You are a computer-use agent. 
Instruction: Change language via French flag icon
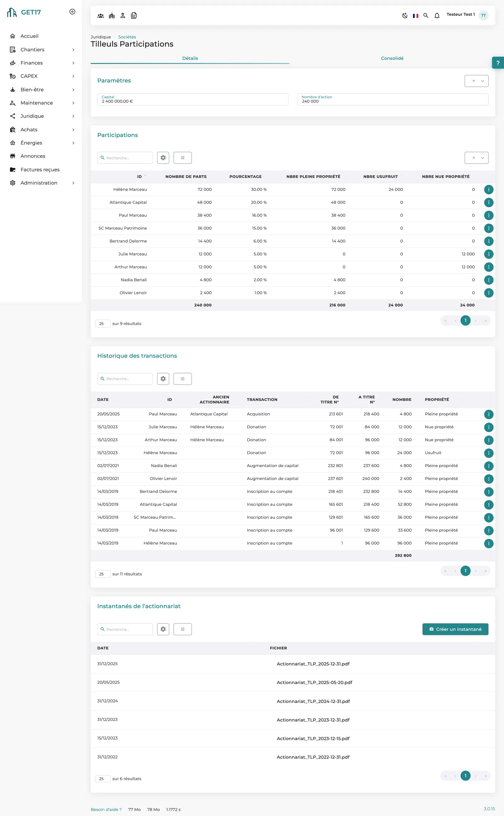click(x=415, y=16)
